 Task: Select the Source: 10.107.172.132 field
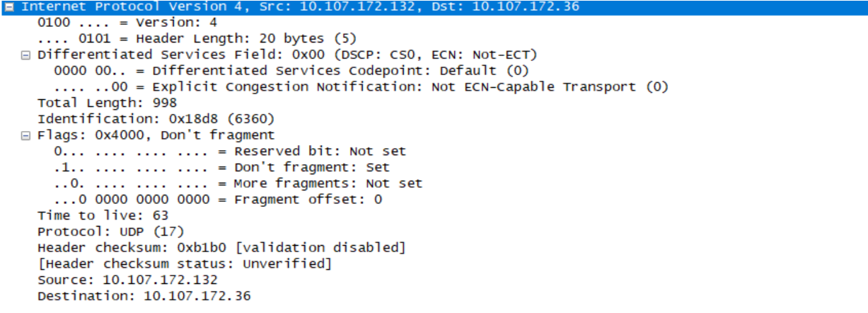(x=127, y=280)
